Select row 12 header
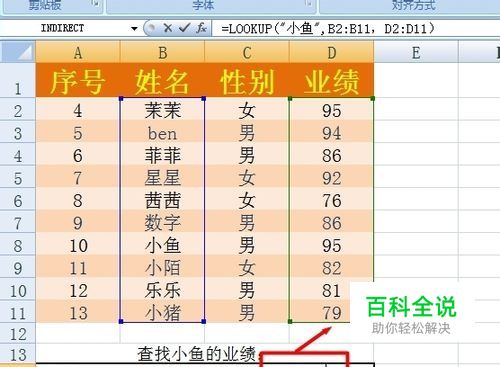The image size is (500, 367). click(x=18, y=333)
